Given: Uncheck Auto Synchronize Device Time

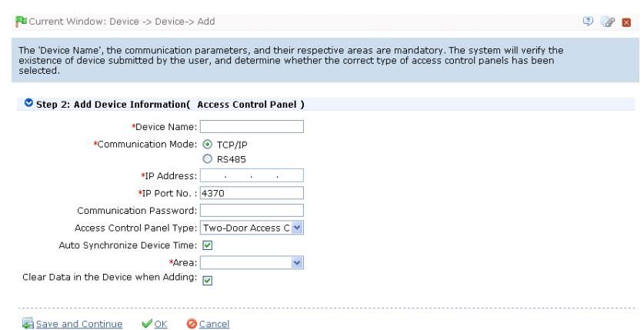Looking at the screenshot, I should coord(208,245).
